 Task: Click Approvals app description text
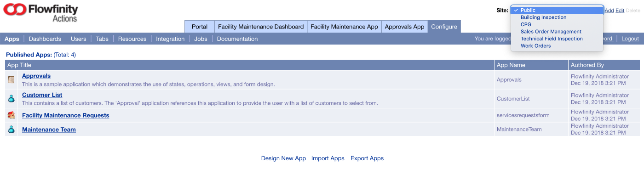point(149,84)
